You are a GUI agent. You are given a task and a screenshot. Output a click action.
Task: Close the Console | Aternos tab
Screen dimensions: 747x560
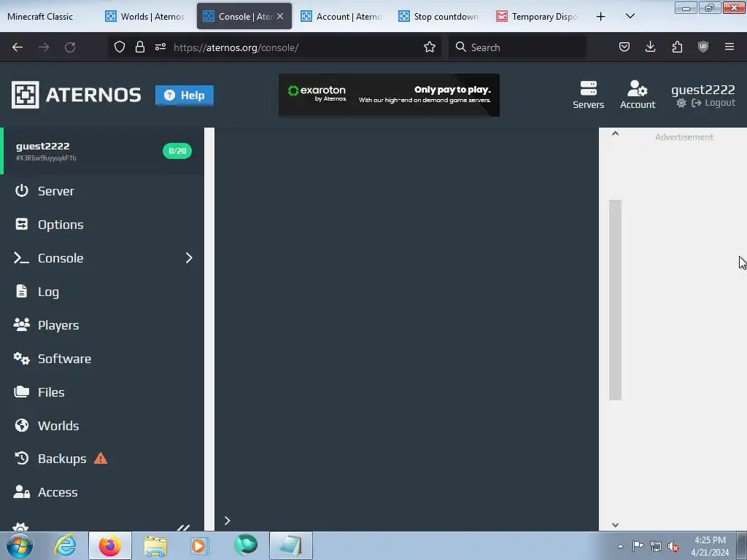click(280, 16)
